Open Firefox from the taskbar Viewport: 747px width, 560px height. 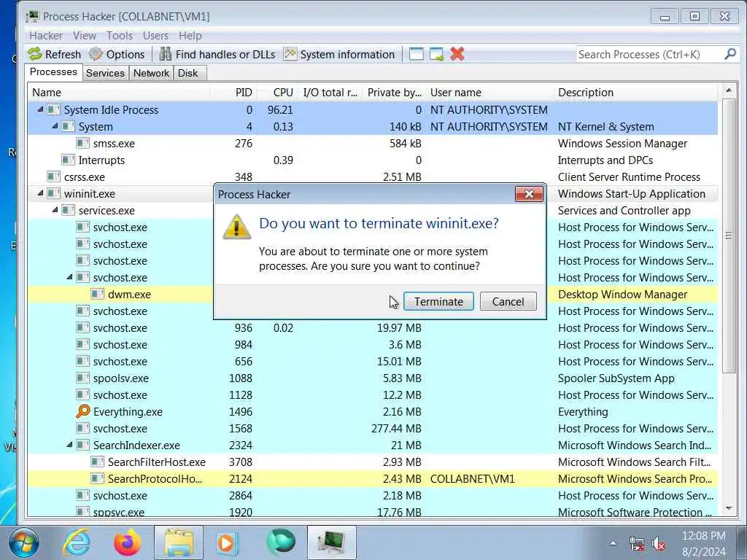click(127, 542)
